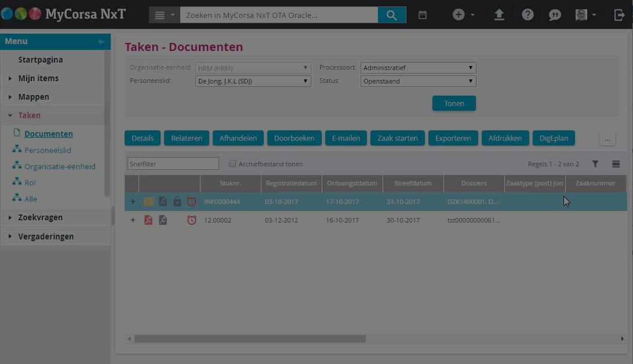Click the envelope icon for INK0000444

tap(148, 201)
